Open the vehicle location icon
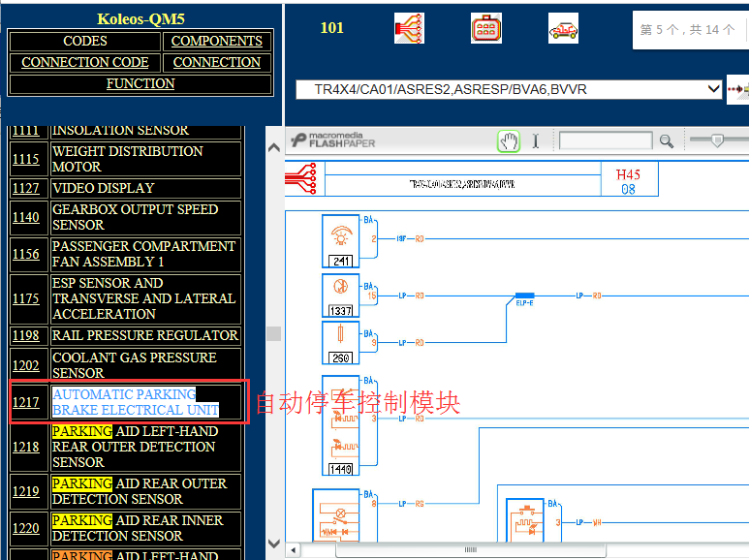This screenshot has width=749, height=560. [x=563, y=28]
